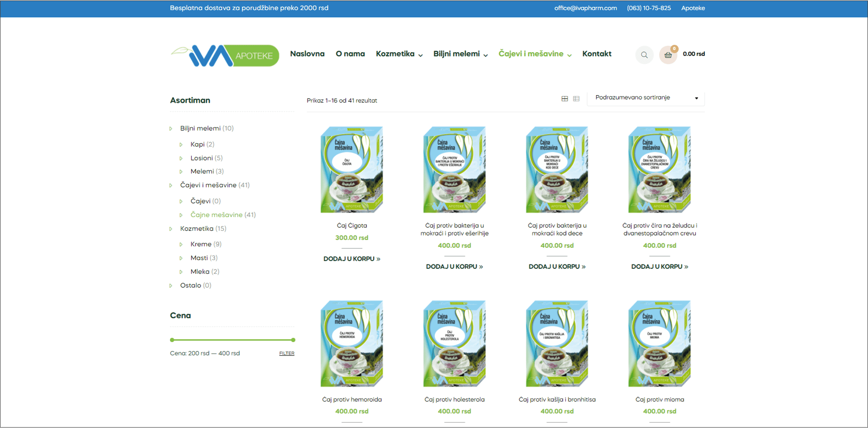Click the right price slider handle
868x429 pixels.
tap(293, 340)
